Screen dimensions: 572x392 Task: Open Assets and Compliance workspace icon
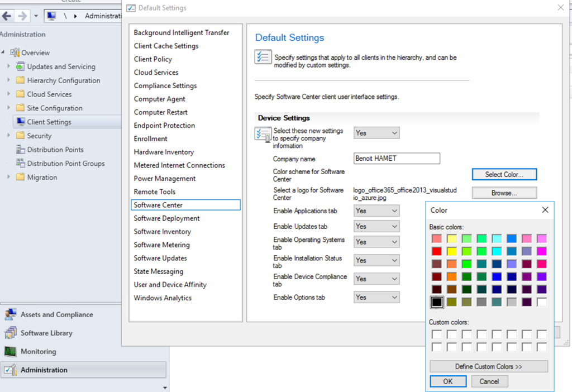11,314
